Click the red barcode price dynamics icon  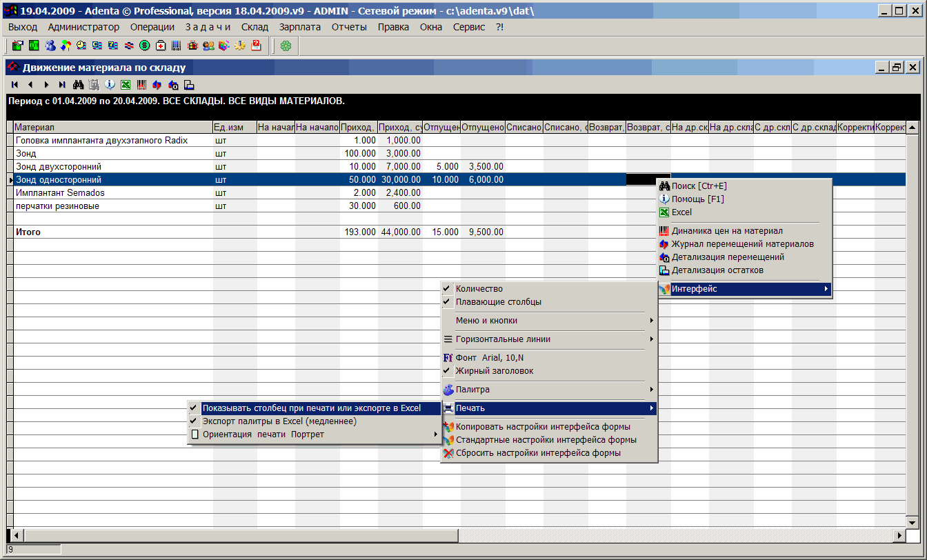pos(141,85)
